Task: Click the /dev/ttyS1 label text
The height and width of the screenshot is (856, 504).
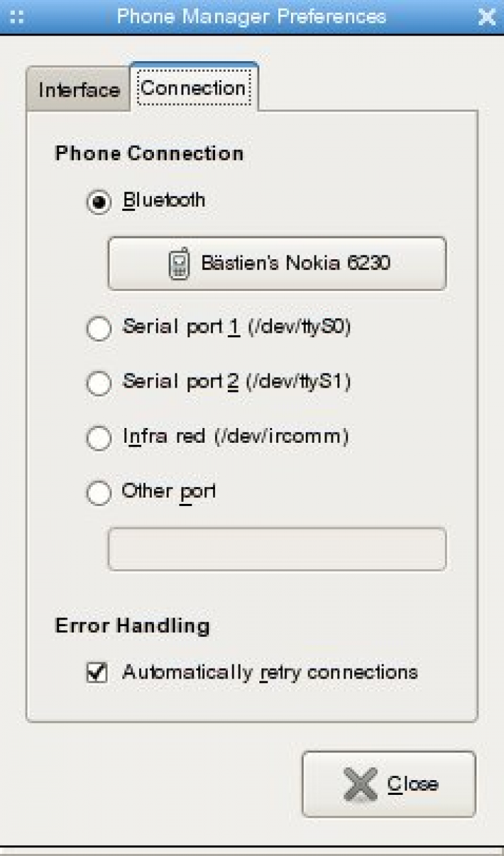Action: pyautogui.click(x=298, y=382)
